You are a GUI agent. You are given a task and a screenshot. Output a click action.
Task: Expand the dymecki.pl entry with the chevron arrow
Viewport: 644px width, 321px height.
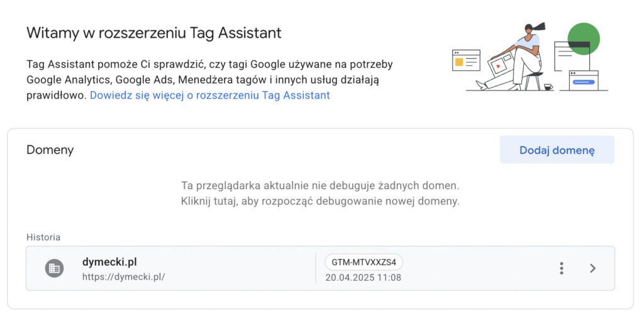(x=592, y=268)
